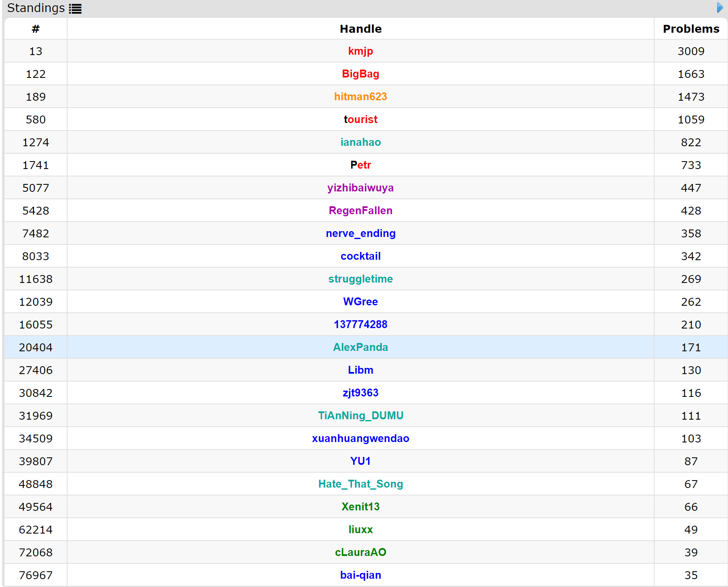Open RegenFallen's profile
Screen dimensions: 728x587
360,211
